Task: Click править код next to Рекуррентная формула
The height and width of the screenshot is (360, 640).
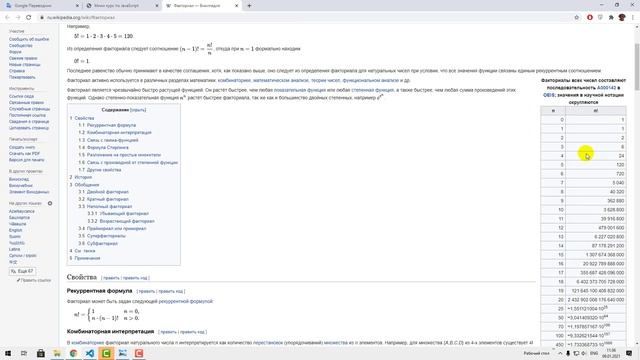Action: [x=171, y=291]
